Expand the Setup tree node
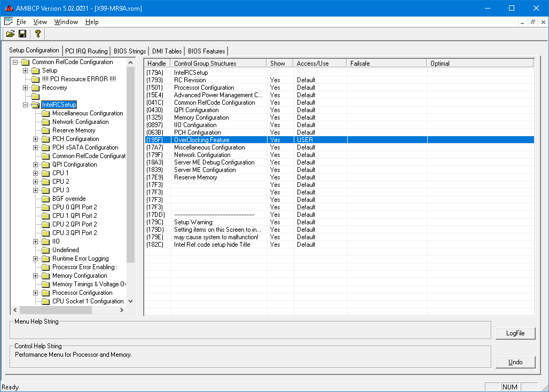 (x=25, y=70)
